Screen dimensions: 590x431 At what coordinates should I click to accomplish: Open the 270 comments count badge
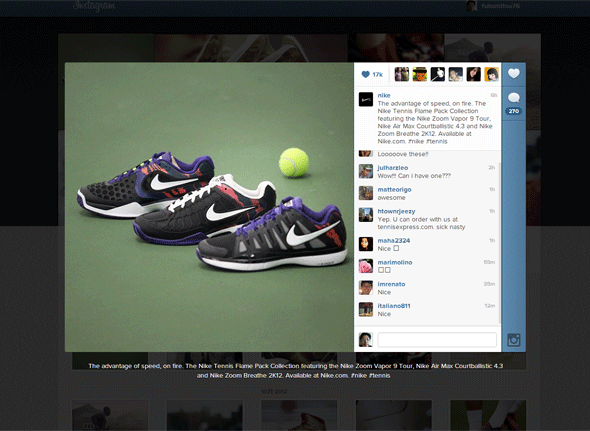pyautogui.click(x=514, y=111)
